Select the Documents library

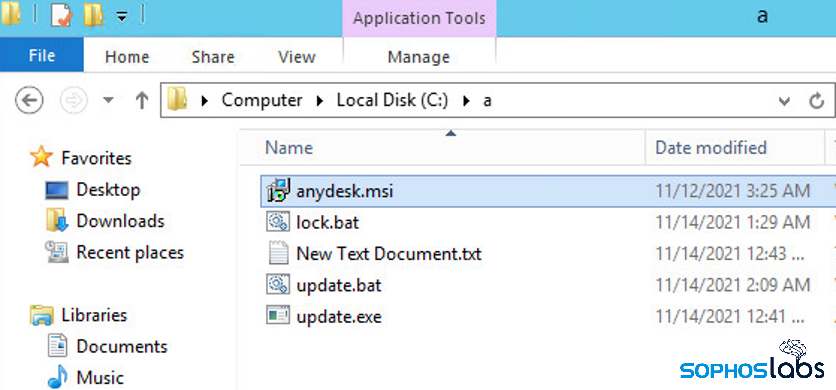pos(122,346)
